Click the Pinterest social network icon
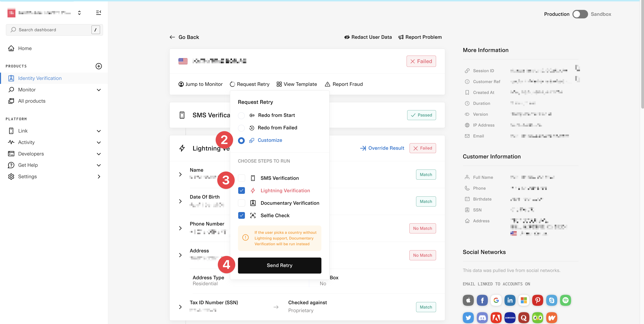Image resolution: width=644 pixels, height=324 pixels. point(537,300)
